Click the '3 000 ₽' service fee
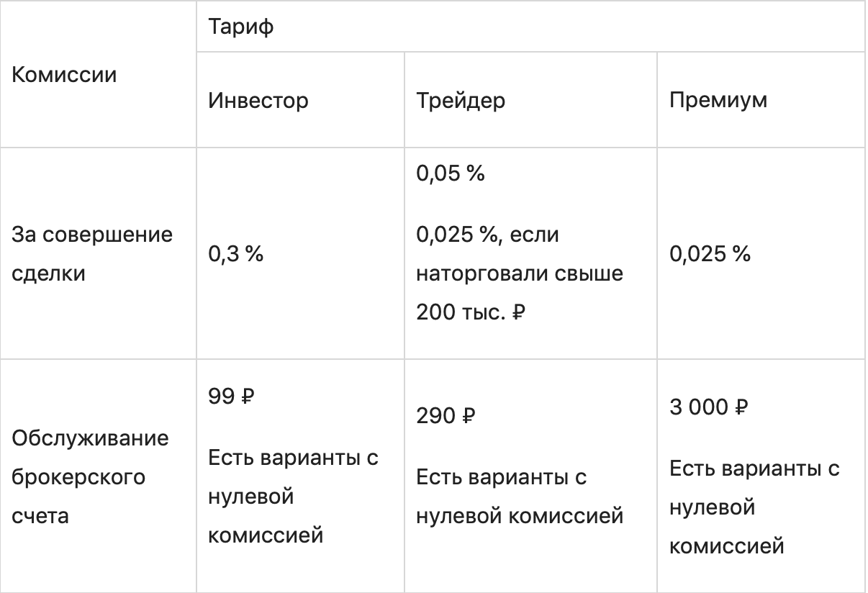Image resolution: width=868 pixels, height=593 pixels. pyautogui.click(x=709, y=407)
